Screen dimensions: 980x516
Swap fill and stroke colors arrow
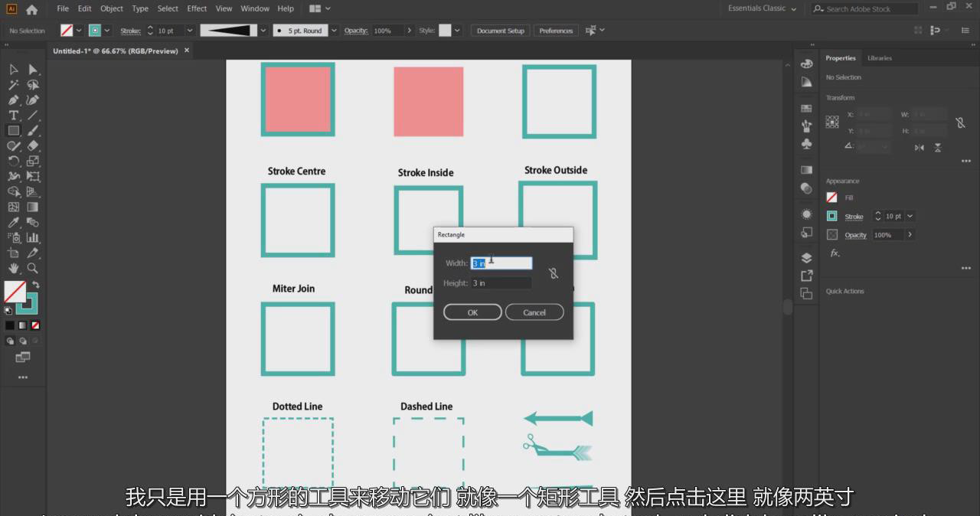click(35, 285)
